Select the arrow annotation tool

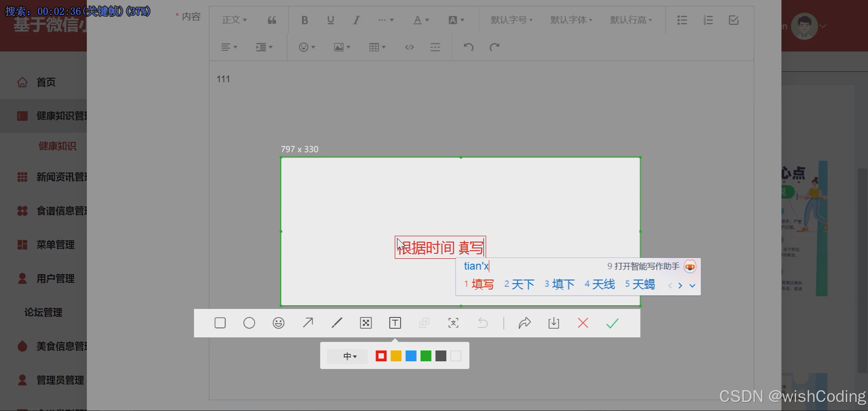(308, 323)
